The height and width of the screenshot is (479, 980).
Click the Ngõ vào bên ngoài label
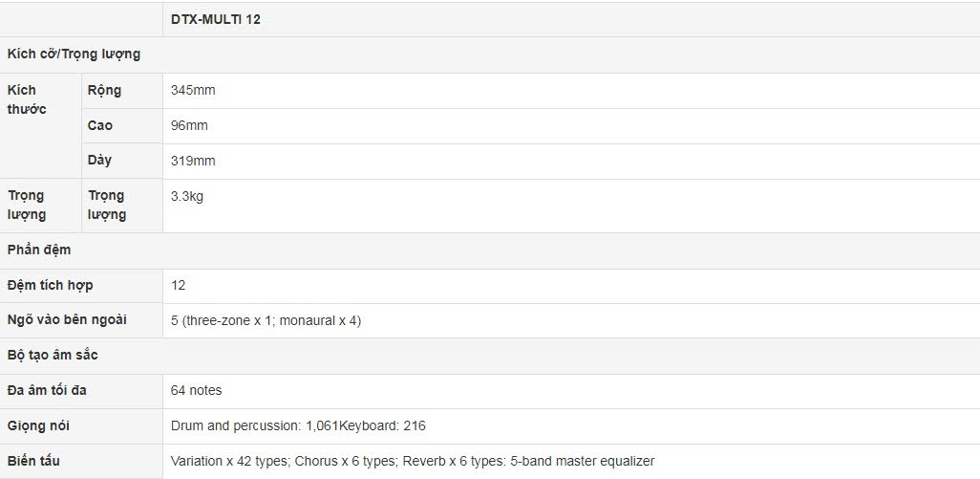pyautogui.click(x=67, y=320)
